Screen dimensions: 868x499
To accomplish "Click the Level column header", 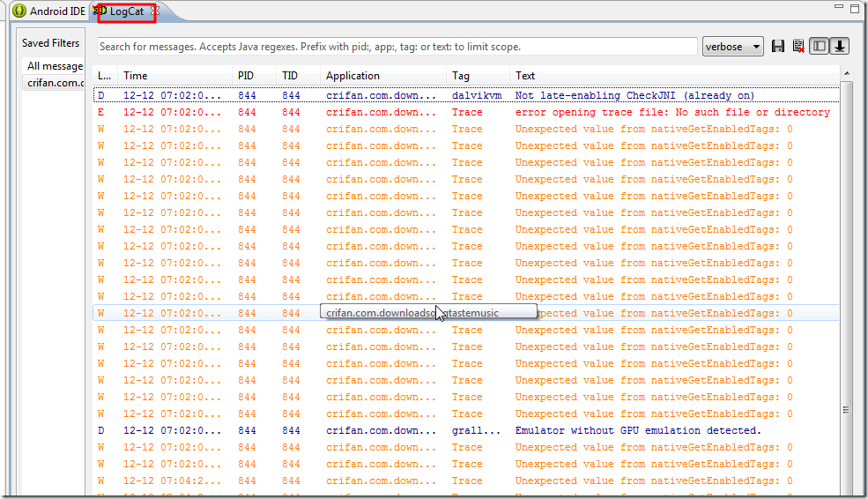I will [105, 76].
